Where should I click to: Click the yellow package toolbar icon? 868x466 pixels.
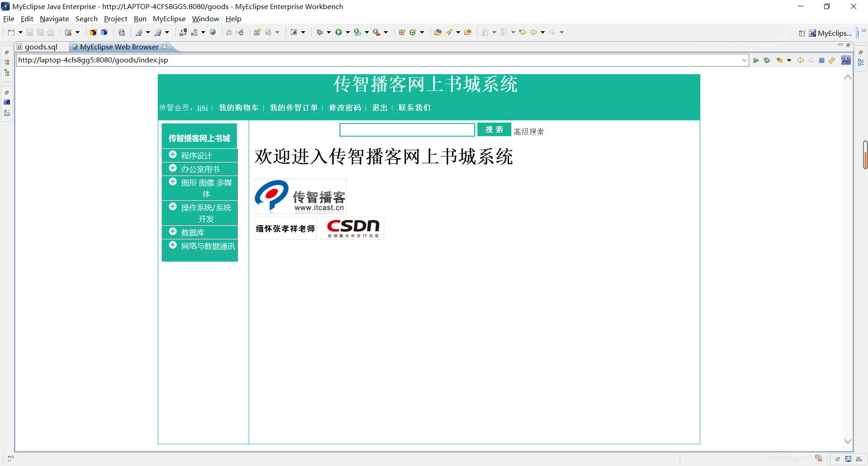pyautogui.click(x=93, y=32)
